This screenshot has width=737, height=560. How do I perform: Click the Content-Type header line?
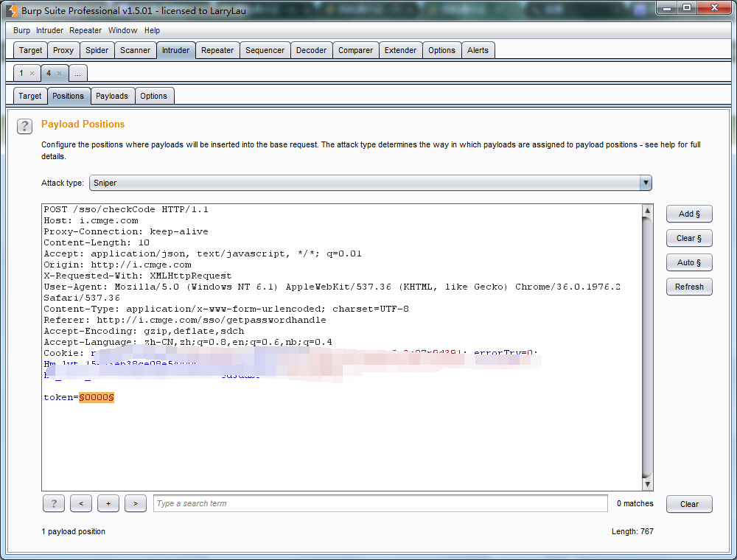click(x=226, y=309)
